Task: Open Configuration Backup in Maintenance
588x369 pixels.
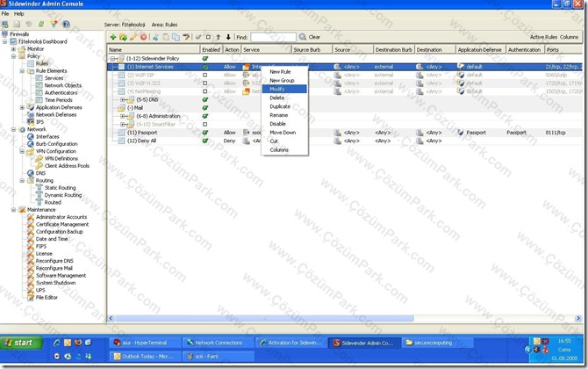Action: pyautogui.click(x=60, y=232)
